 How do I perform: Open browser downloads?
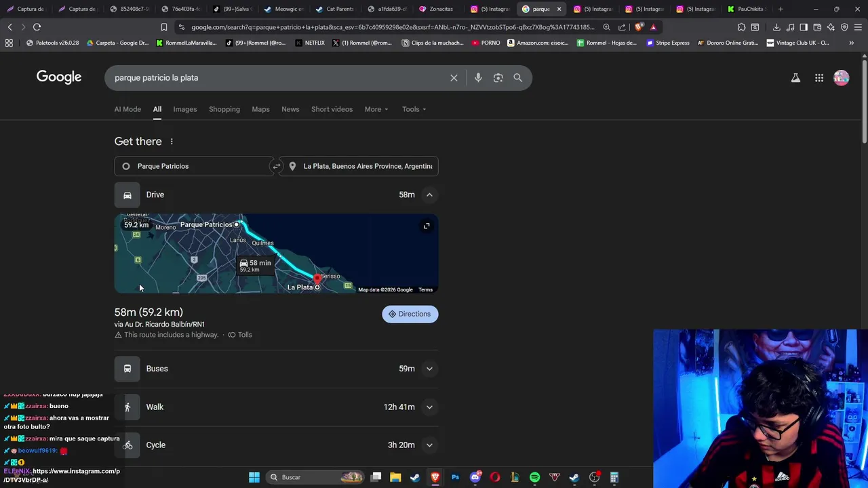pos(776,27)
